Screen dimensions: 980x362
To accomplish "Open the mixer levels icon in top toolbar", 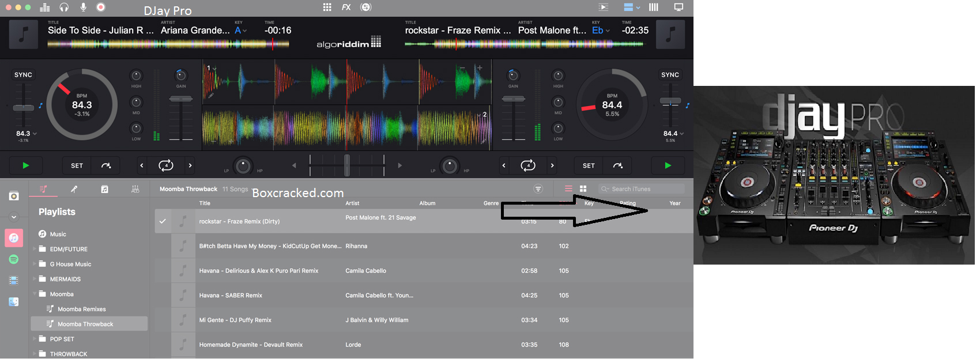I will (45, 7).
